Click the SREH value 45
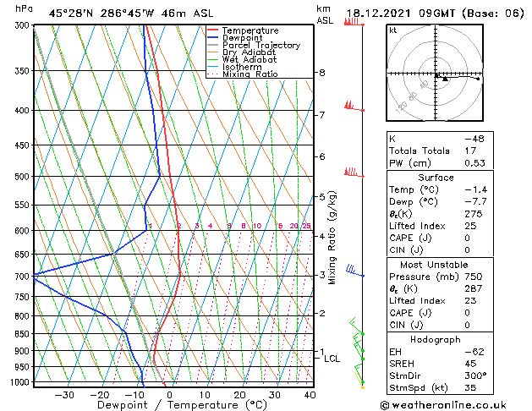This screenshot has height=411, width=532. (x=470, y=364)
